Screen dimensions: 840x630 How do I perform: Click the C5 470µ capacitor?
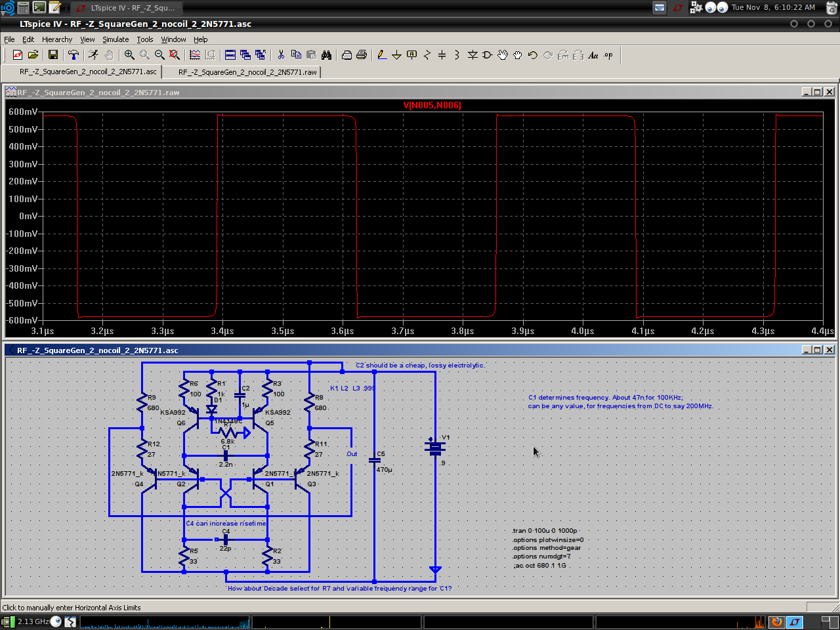[x=375, y=460]
